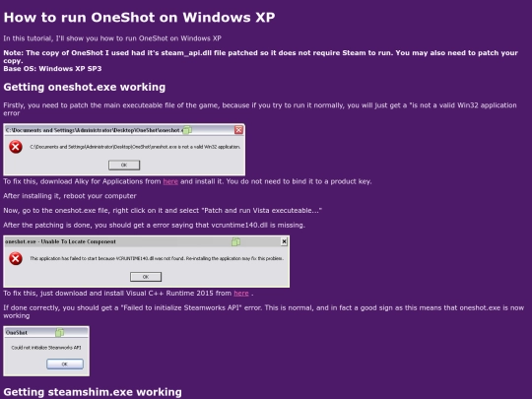Click the 'After installing it, reboot your computer' line
532x399 pixels.
pyautogui.click(x=70, y=196)
